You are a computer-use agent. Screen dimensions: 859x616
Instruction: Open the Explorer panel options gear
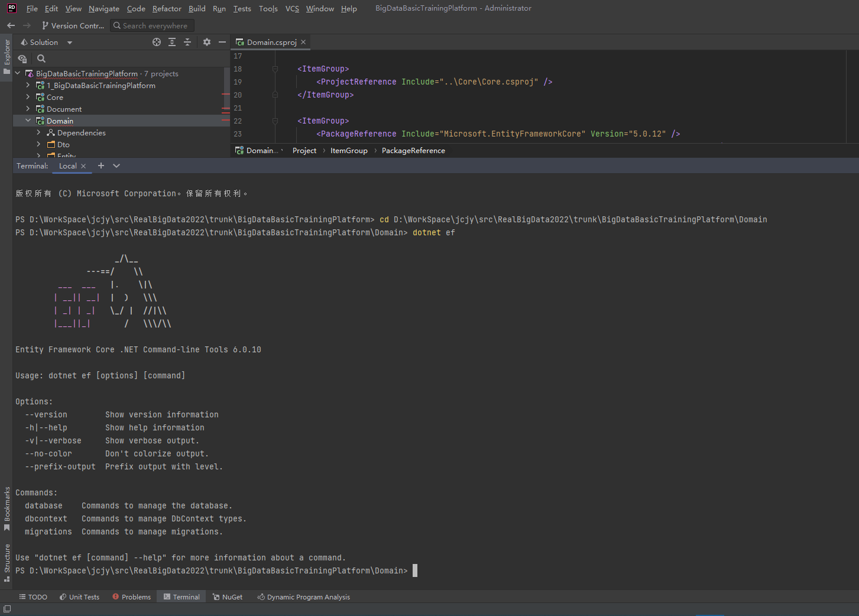pos(206,42)
